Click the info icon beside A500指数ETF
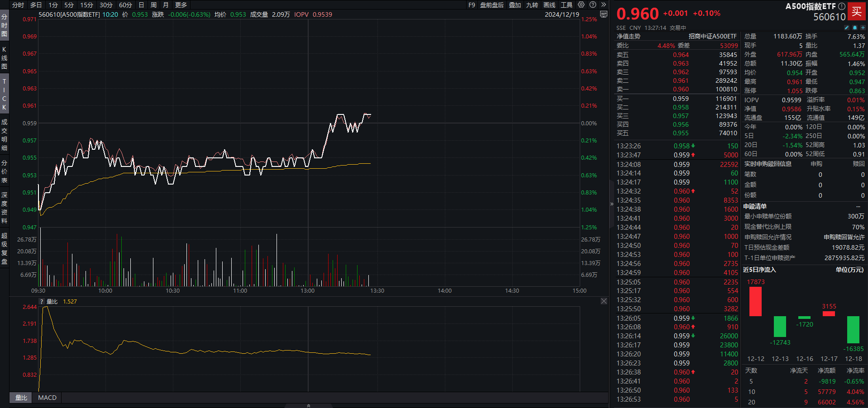 point(842,6)
